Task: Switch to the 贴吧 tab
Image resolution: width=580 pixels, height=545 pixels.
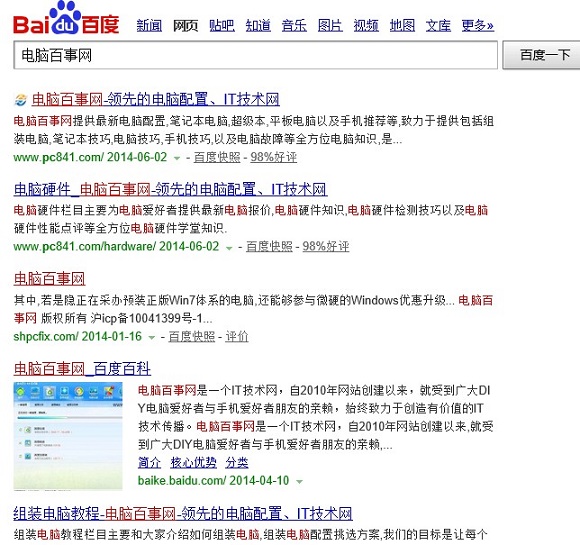Action: [x=222, y=26]
